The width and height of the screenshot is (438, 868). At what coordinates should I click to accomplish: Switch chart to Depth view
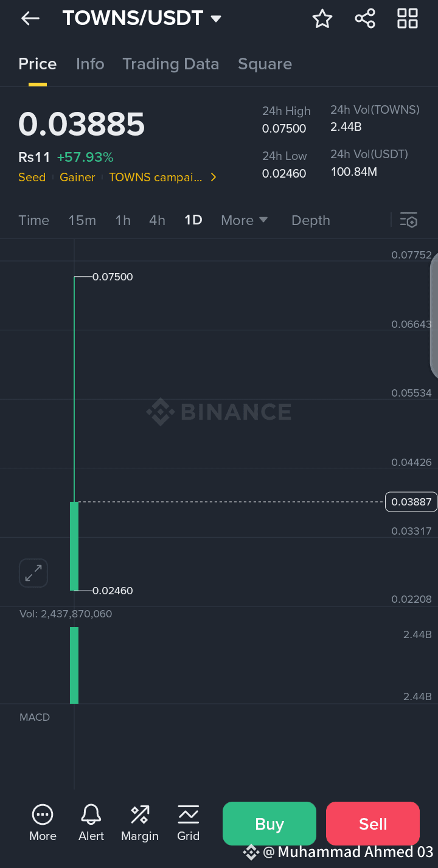pos(310,220)
